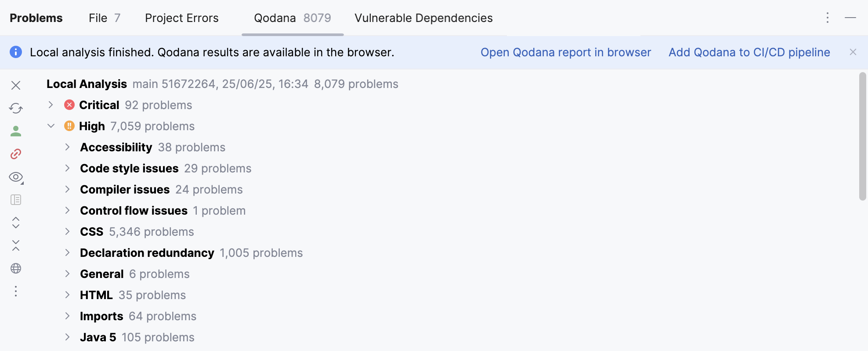Expand the CSS problems category
This screenshot has width=868, height=351.
point(67,231)
